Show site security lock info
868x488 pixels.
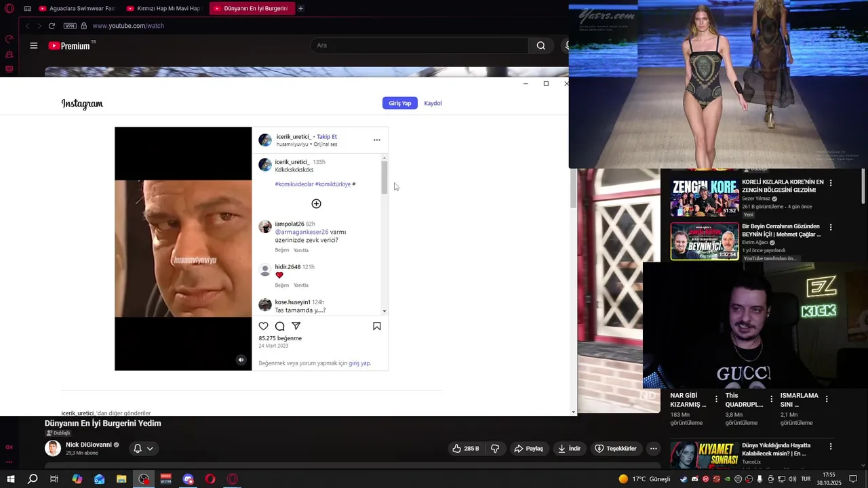(x=84, y=26)
